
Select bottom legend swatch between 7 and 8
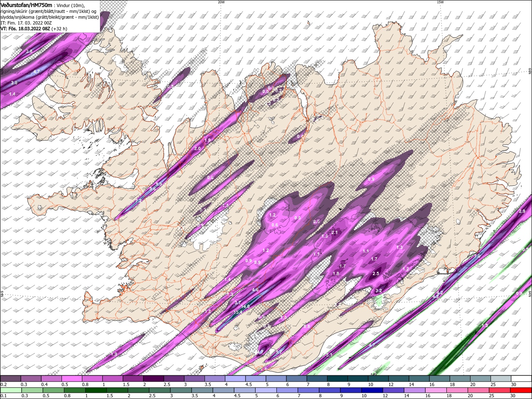pos(308,390)
